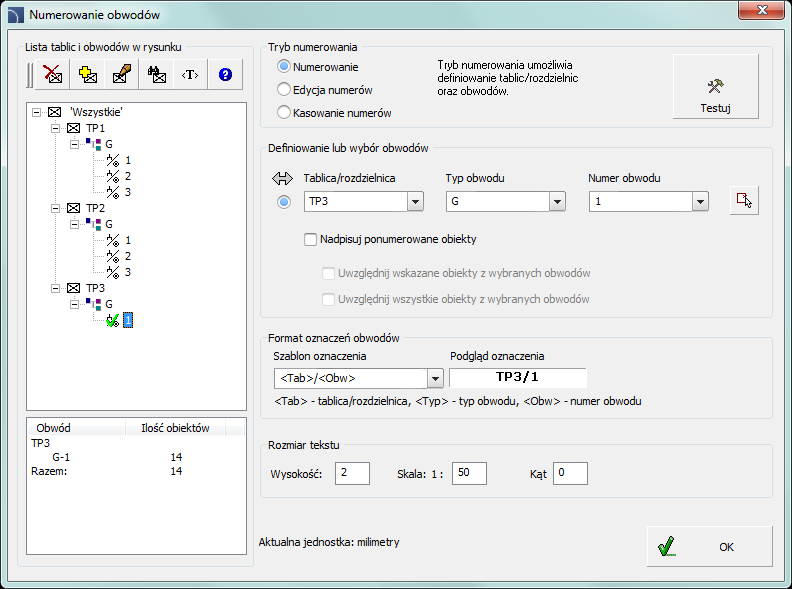
Task: Click the delete circuit icon with red X
Action: (x=53, y=74)
